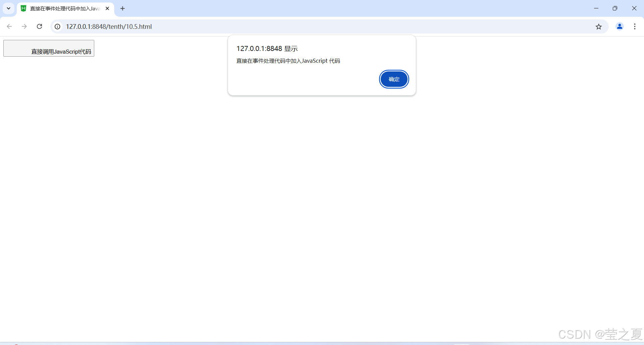Close the browser window
Viewport: 644px width, 345px height.
pos(634,8)
